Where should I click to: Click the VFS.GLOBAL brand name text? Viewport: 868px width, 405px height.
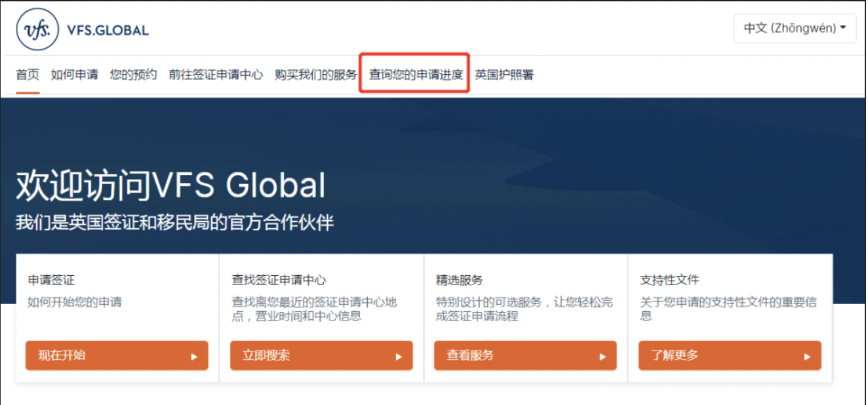108,30
